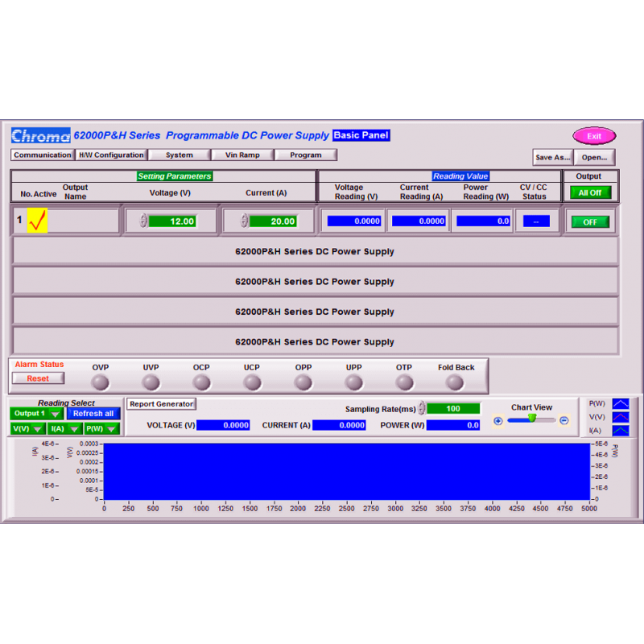
Task: Click the POWER (W) readout above the chart
Action: point(453,425)
